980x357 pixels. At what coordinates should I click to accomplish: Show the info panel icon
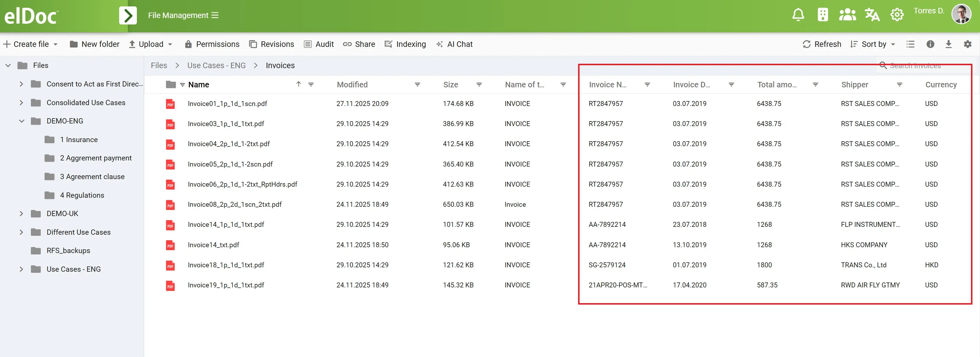930,44
